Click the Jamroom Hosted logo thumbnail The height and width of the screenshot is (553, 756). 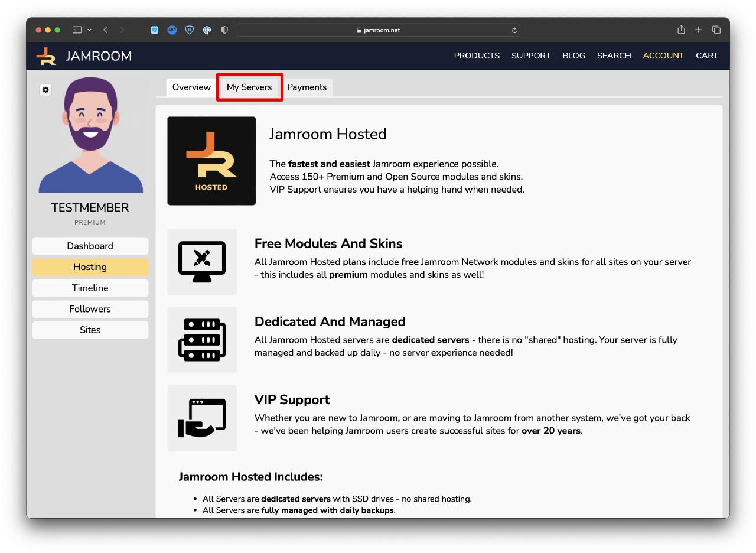[211, 161]
